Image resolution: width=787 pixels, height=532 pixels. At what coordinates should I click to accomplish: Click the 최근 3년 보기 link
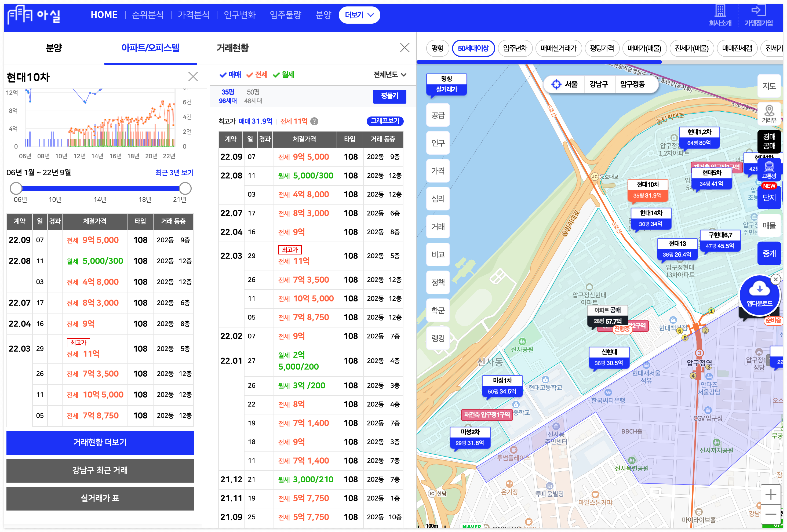(x=174, y=172)
